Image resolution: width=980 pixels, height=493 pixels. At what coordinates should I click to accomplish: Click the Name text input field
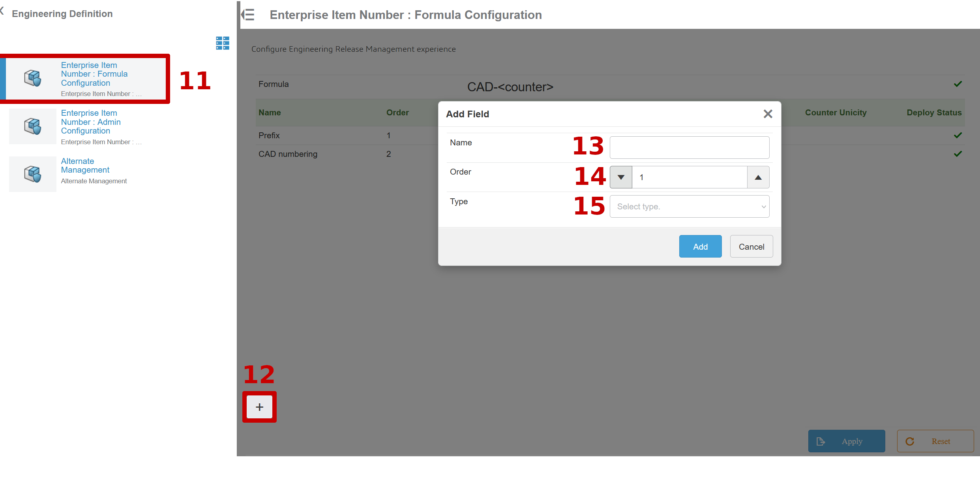tap(689, 148)
